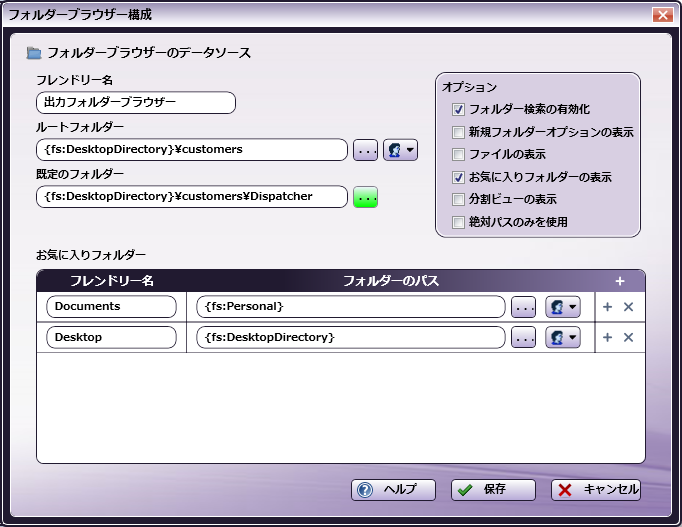Click the folder data source icon
The height and width of the screenshot is (527, 682).
(x=34, y=53)
